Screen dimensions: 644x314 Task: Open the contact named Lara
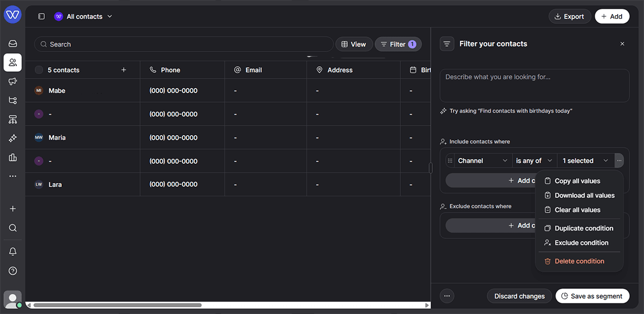pyautogui.click(x=55, y=184)
